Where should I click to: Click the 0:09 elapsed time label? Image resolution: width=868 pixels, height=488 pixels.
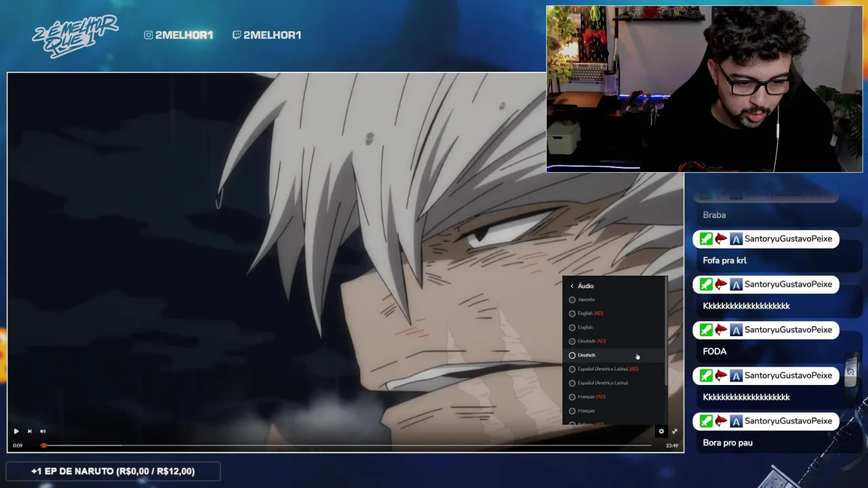(x=18, y=446)
